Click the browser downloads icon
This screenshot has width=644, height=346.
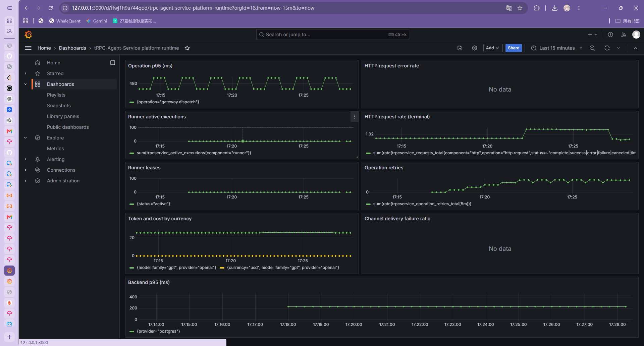(x=555, y=8)
